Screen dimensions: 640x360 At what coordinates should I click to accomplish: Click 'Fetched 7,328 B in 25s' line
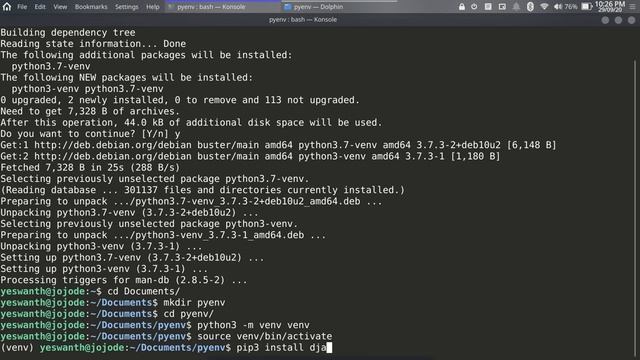(90, 168)
